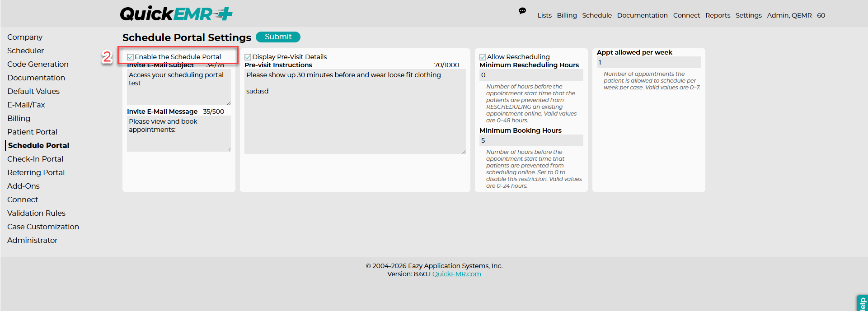Go to Default Values settings

(x=33, y=91)
